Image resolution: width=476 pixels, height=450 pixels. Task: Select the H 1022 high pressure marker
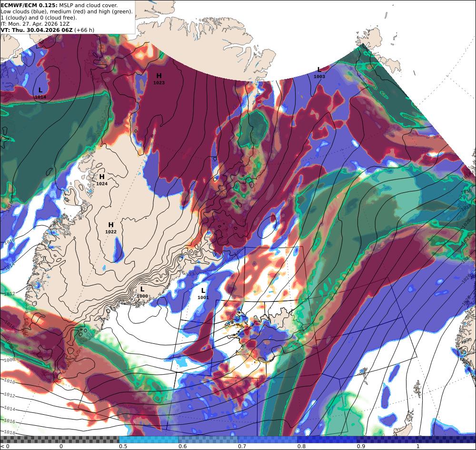point(111,228)
